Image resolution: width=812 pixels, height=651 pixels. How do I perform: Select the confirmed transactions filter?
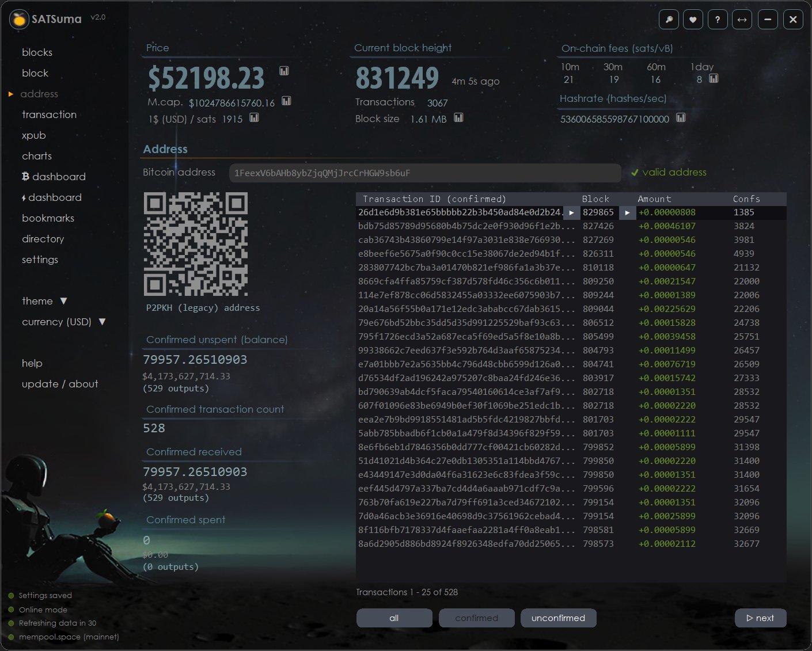pos(476,618)
